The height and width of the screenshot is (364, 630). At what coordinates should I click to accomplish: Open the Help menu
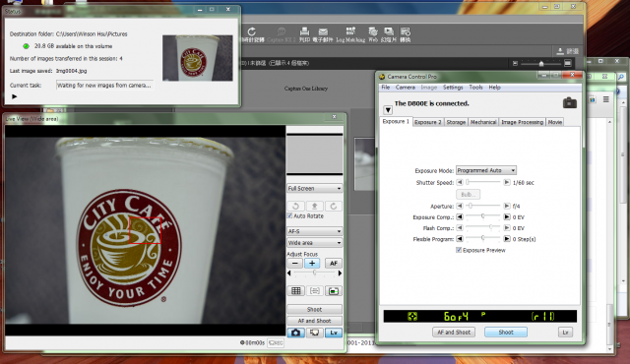(x=494, y=88)
